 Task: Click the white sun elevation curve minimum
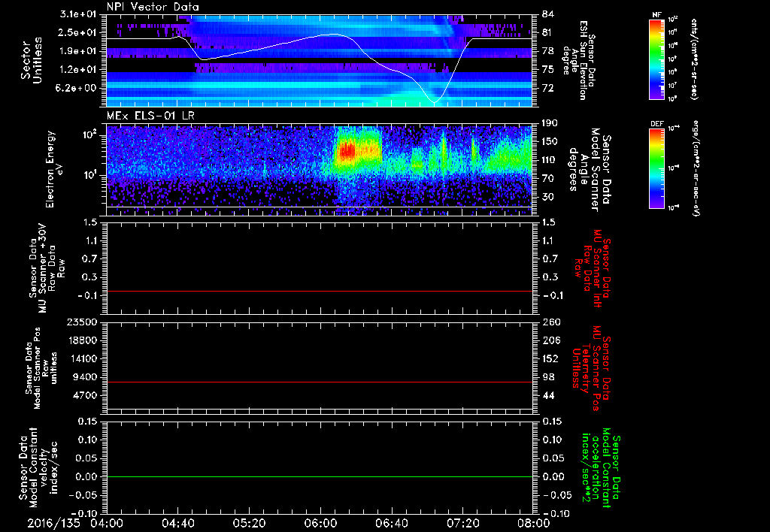[x=434, y=101]
